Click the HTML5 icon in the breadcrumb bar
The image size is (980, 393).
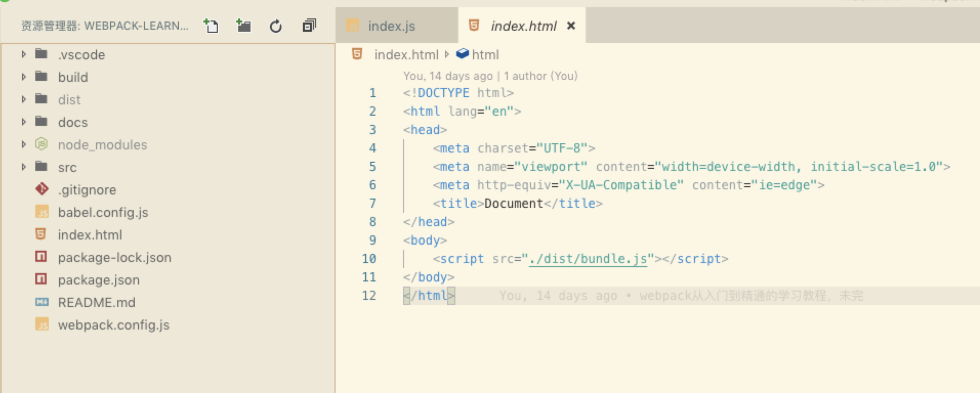coord(358,54)
